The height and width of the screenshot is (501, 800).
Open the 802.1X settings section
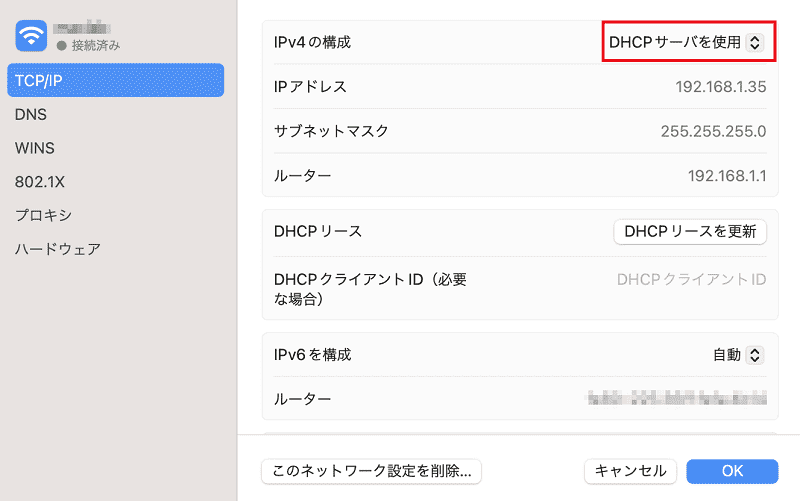40,182
